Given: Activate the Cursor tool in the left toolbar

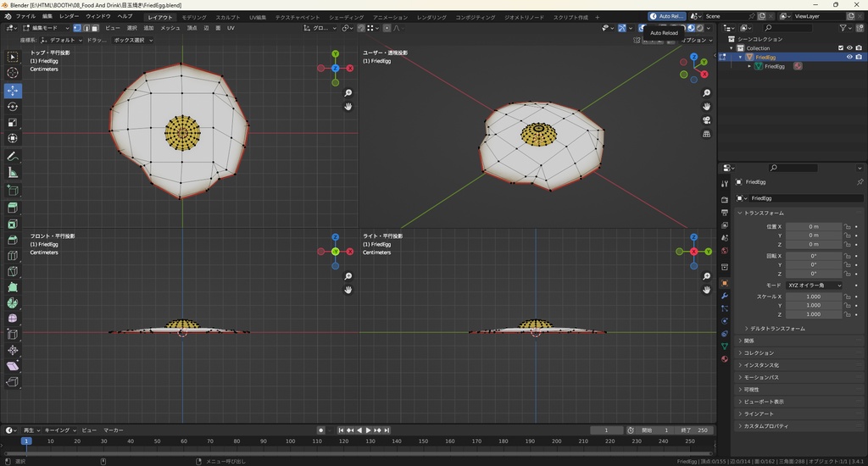Looking at the screenshot, I should coord(13,73).
